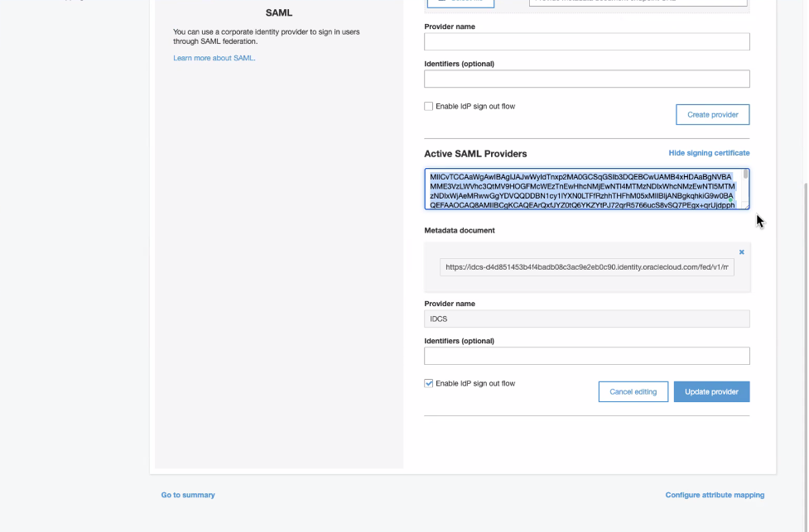Hide the signing certificate
This screenshot has width=809, height=532.
point(709,153)
